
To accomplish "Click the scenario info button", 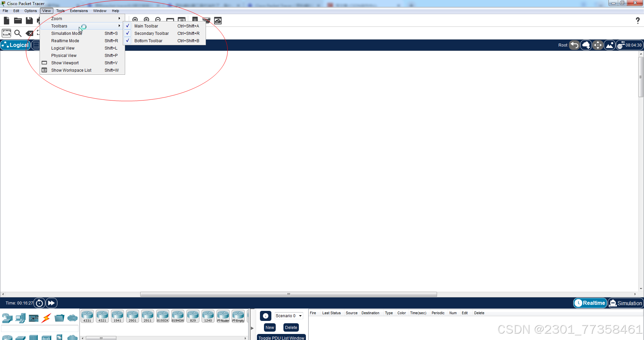I will click(265, 316).
